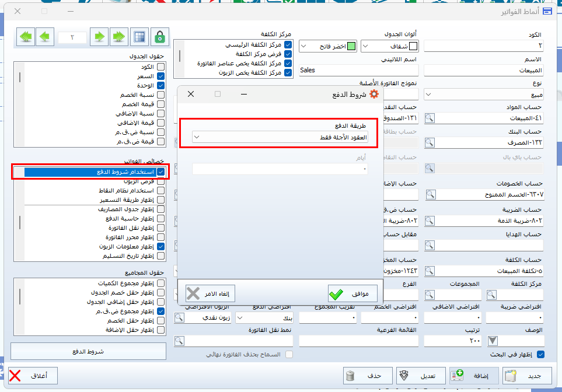Uncheck the إظهار في البحث checkbox
The width and height of the screenshot is (562, 392).
pos(540,354)
